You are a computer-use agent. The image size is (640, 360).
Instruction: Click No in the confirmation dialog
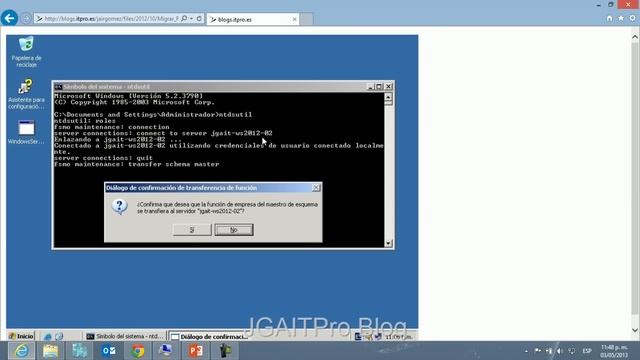pos(234,230)
